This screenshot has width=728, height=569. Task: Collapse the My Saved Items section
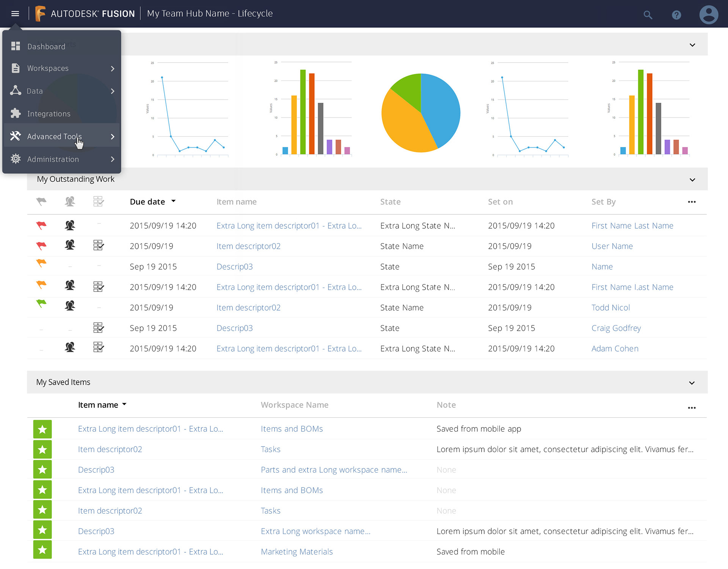click(692, 383)
